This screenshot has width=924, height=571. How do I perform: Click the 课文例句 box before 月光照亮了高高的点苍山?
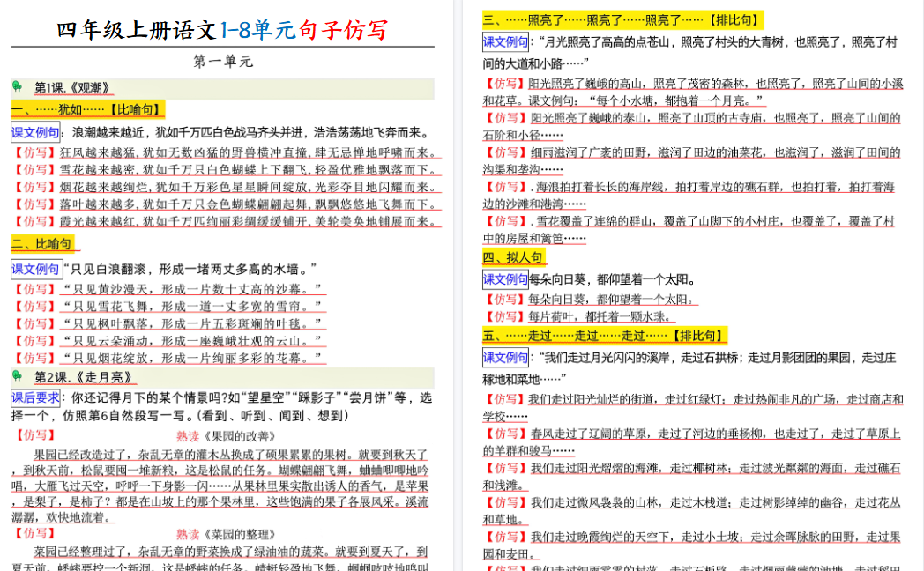coord(505,41)
